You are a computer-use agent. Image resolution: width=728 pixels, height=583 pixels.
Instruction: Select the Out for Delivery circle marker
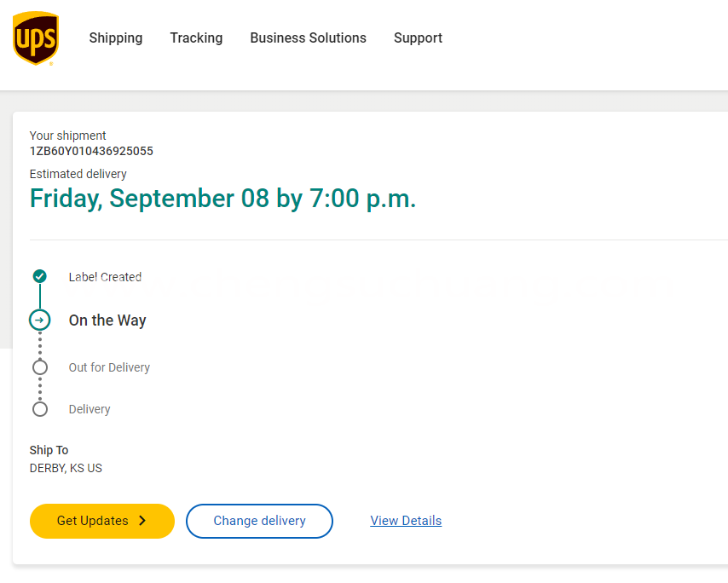point(40,367)
